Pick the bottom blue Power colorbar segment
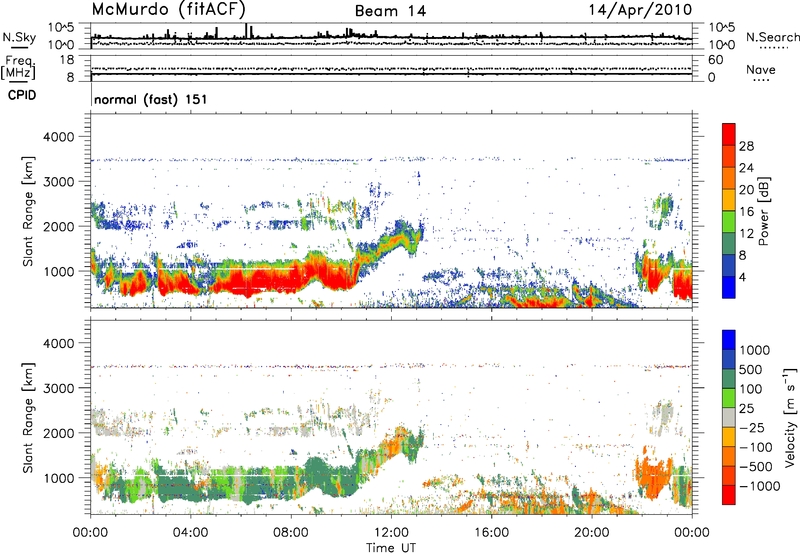The height and width of the screenshot is (554, 800). click(729, 288)
